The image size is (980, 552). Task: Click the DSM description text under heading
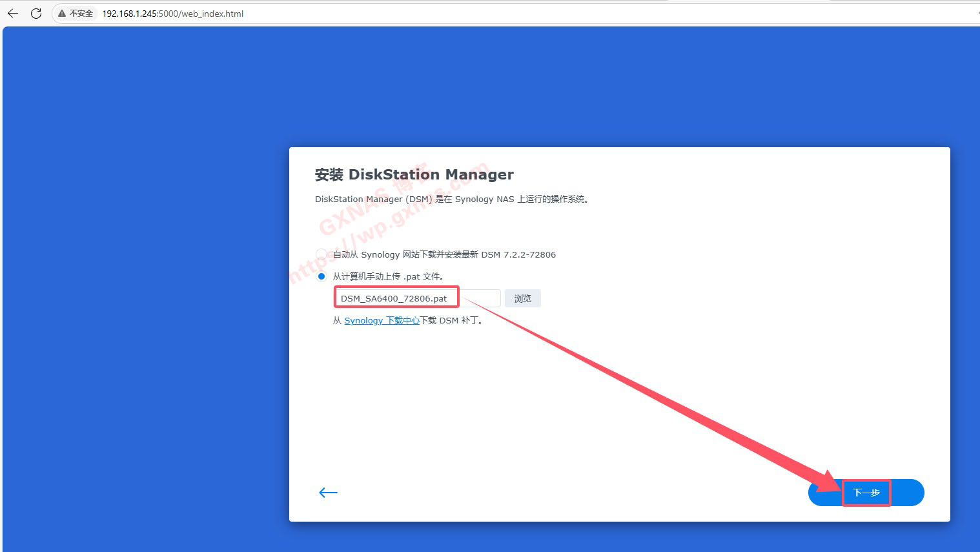451,199
